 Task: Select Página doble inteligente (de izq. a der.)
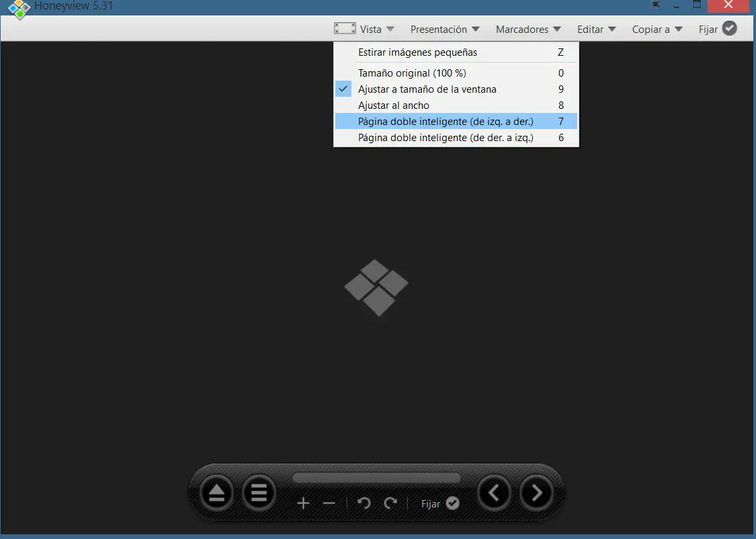(x=456, y=122)
